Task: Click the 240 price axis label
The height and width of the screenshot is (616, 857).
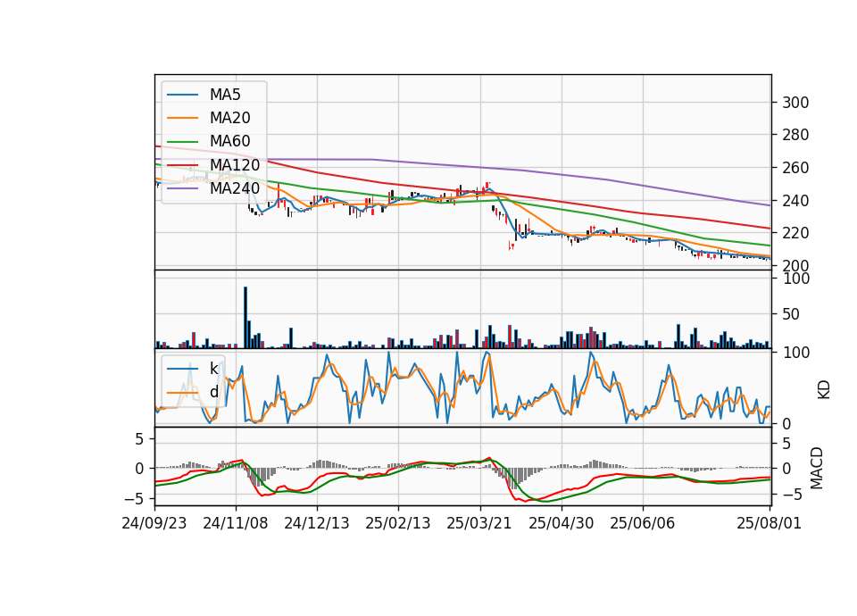Action: pyautogui.click(x=795, y=201)
